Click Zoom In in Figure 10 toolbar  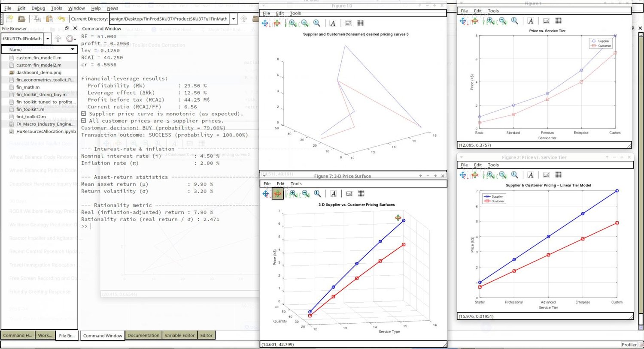point(292,23)
